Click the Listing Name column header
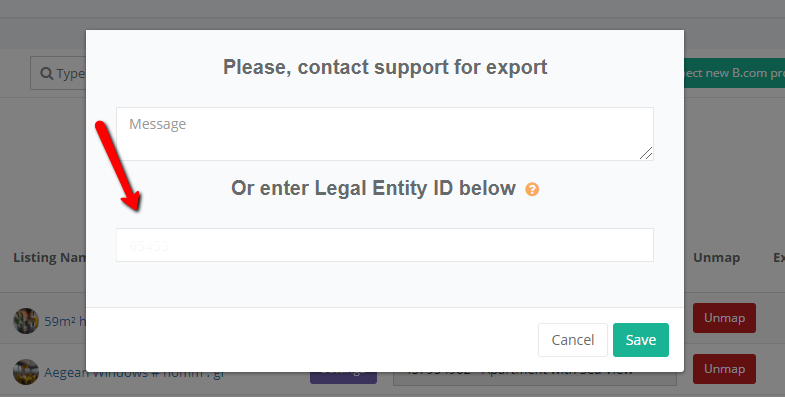Image resolution: width=785 pixels, height=397 pixels. point(50,258)
